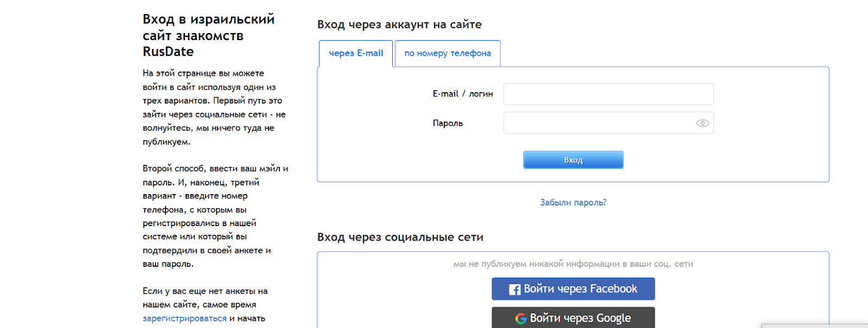The width and height of the screenshot is (868, 328).
Task: Click the Facebook logo icon
Action: coord(515,290)
